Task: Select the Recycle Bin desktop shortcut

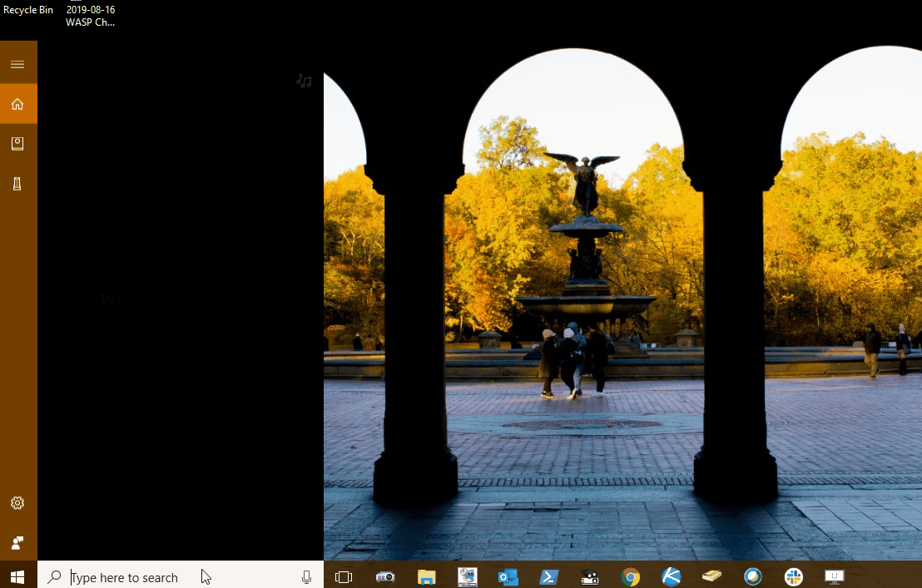Action: tap(28, 10)
